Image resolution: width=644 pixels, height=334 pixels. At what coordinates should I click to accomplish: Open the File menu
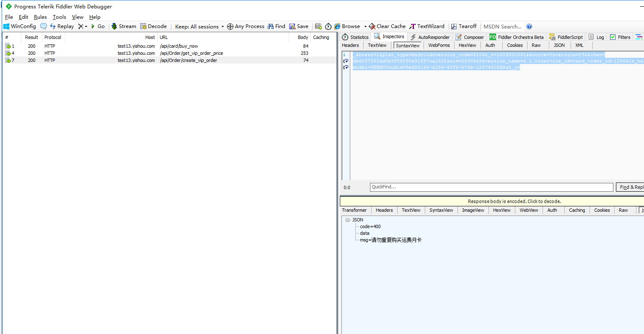9,17
